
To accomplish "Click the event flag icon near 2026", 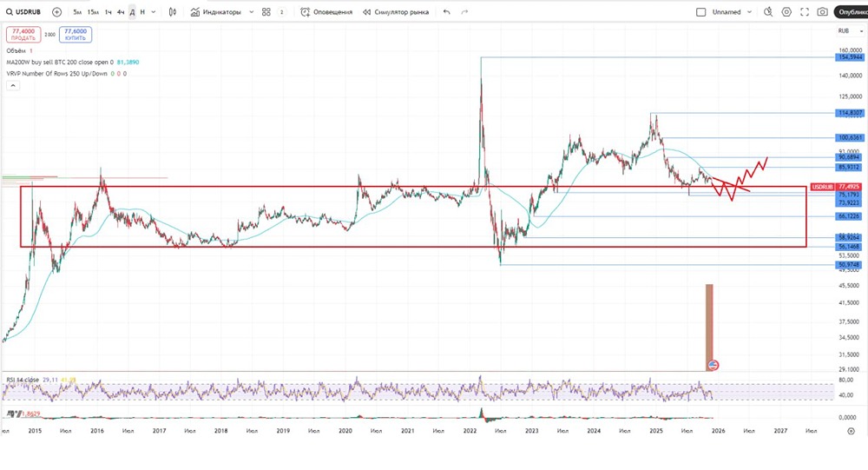I will [x=713, y=365].
